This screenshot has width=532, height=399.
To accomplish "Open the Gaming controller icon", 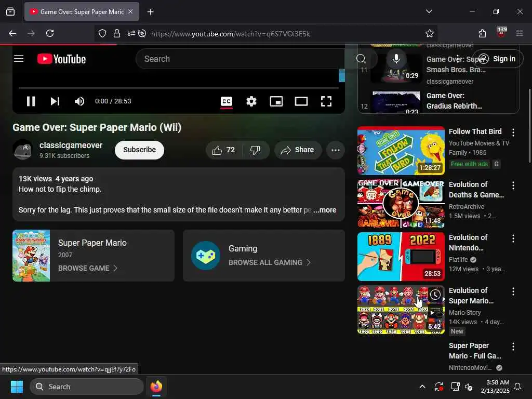I will [206, 256].
